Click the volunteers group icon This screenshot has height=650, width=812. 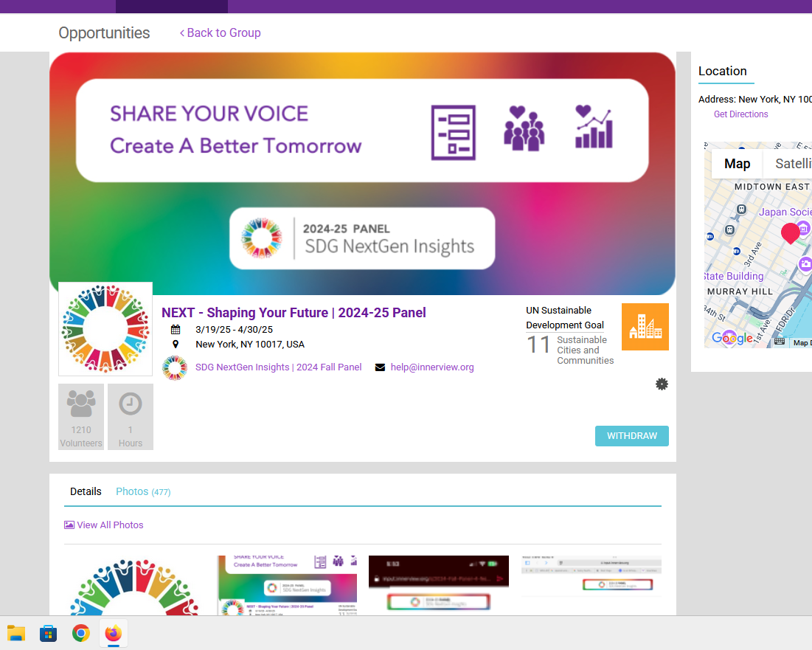point(81,404)
